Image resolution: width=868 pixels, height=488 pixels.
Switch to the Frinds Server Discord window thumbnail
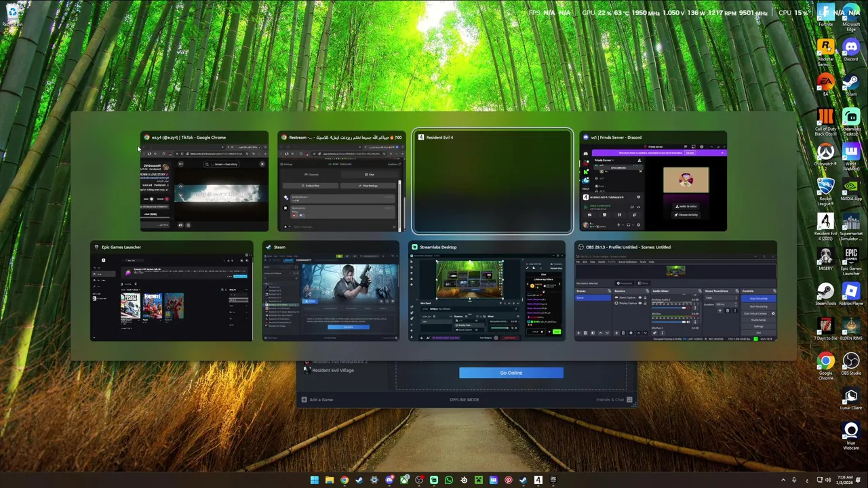(653, 182)
